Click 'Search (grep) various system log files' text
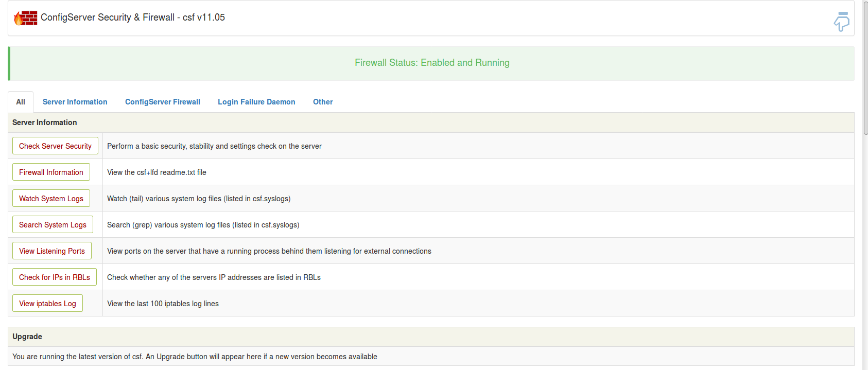Viewport: 868px width, 370px height. click(x=203, y=225)
